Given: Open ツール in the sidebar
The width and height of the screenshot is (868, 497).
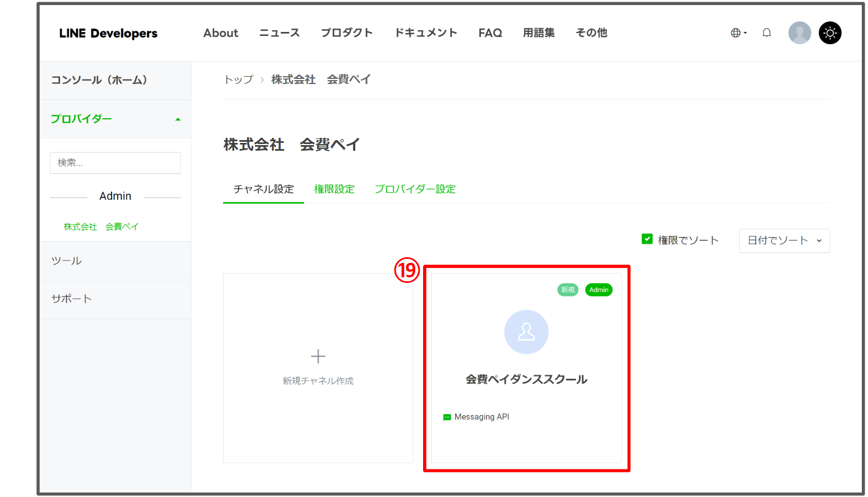Looking at the screenshot, I should (x=115, y=261).
